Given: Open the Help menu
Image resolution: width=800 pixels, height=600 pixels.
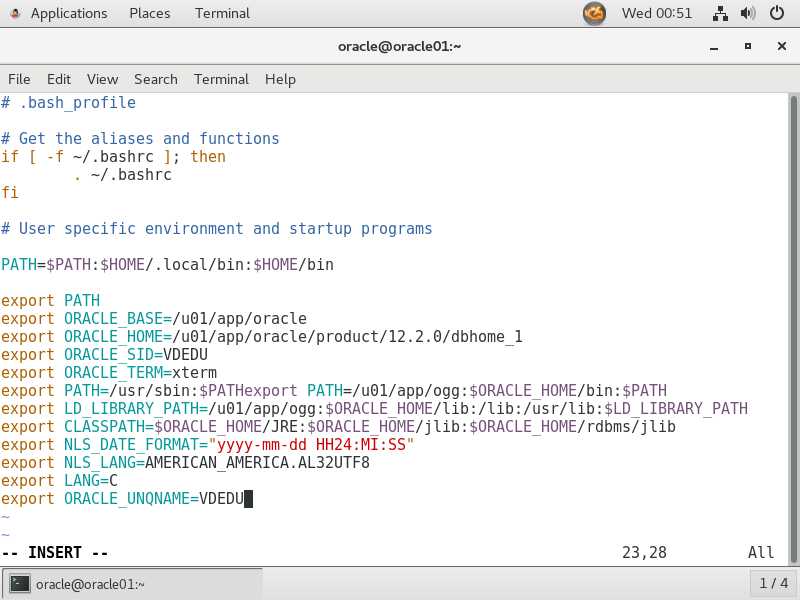Looking at the screenshot, I should point(280,80).
